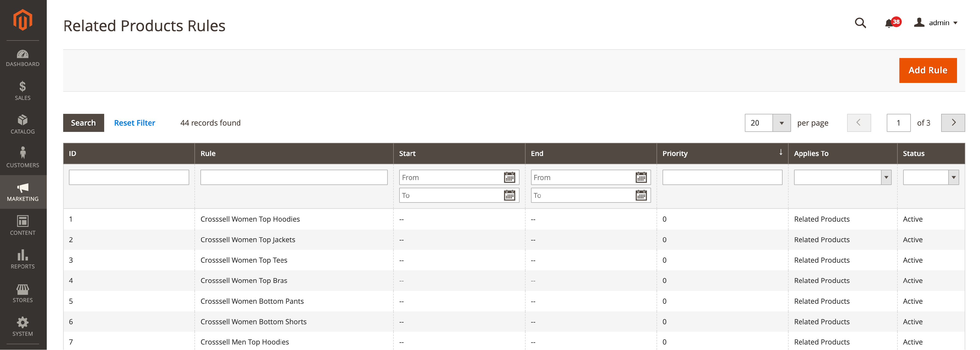Open calendar for Start To date

509,195
